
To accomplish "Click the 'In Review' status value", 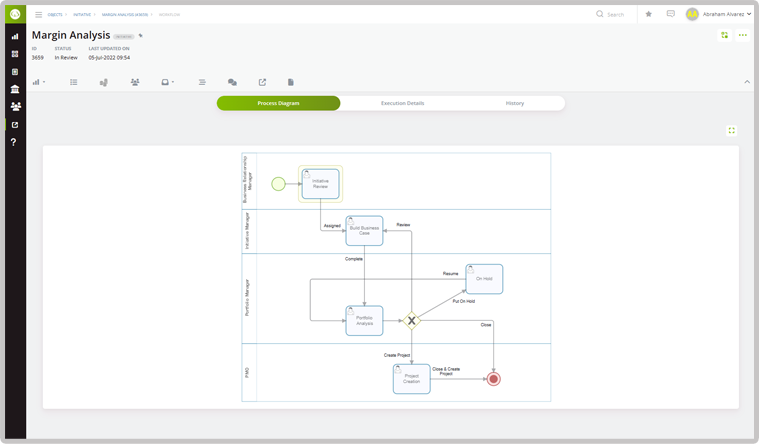I will click(x=66, y=58).
